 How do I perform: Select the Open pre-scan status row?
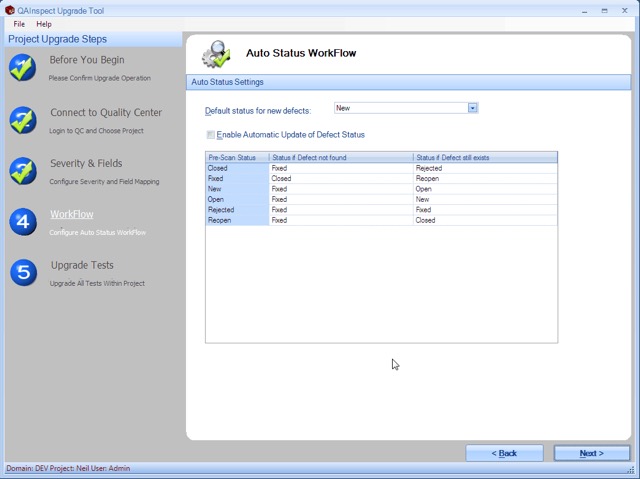(237, 199)
